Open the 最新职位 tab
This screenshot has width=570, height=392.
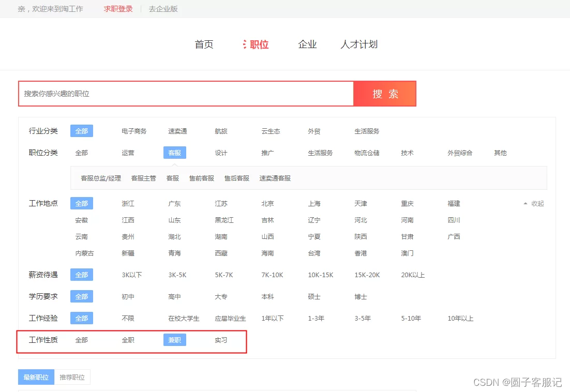[36, 378]
